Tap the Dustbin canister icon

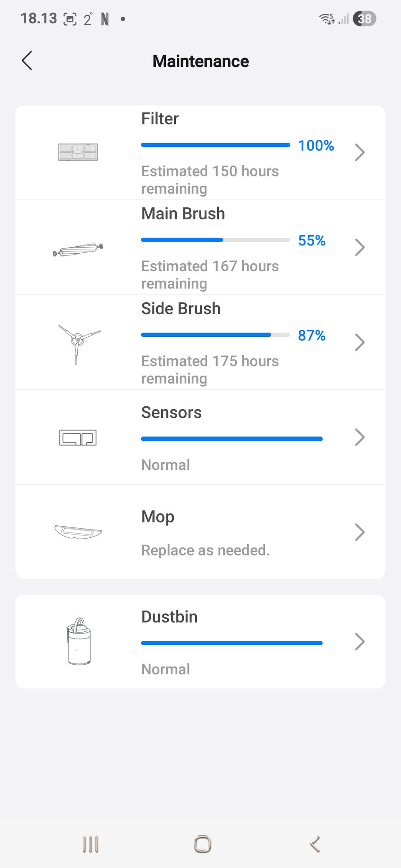pos(79,641)
